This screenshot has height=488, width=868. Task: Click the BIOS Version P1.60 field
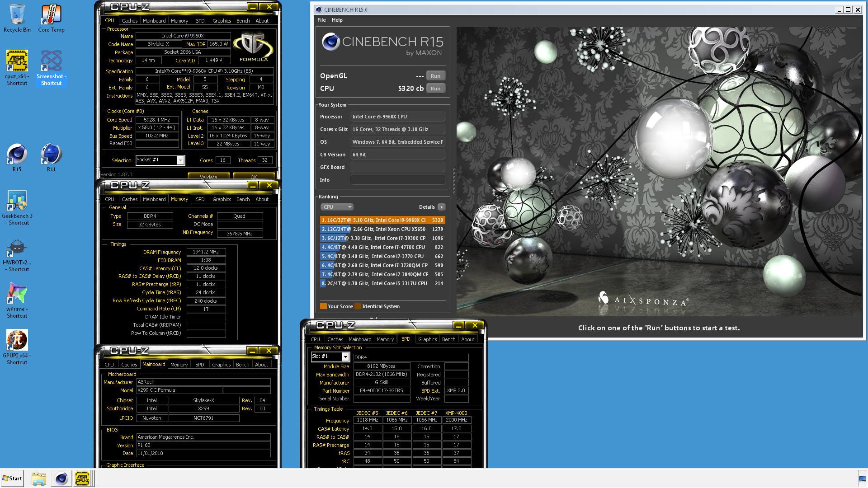203,445
